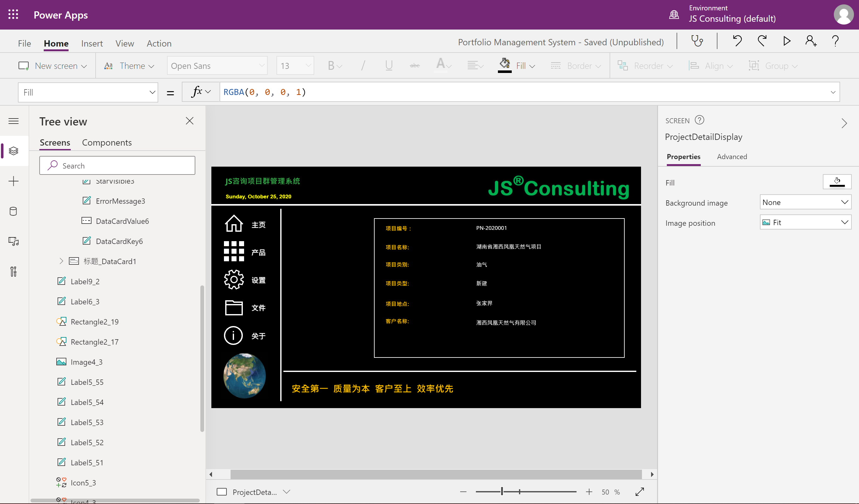Open the Image position Fit dropdown
The width and height of the screenshot is (859, 504).
806,223
